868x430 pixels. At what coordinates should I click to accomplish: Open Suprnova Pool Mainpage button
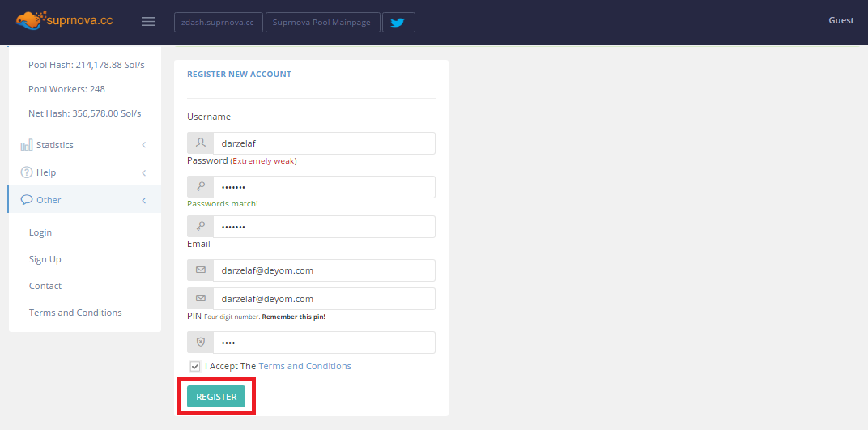[323, 22]
